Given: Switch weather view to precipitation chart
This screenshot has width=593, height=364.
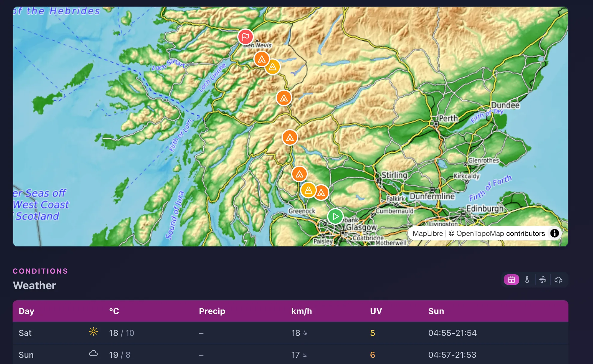Looking at the screenshot, I should tap(558, 280).
